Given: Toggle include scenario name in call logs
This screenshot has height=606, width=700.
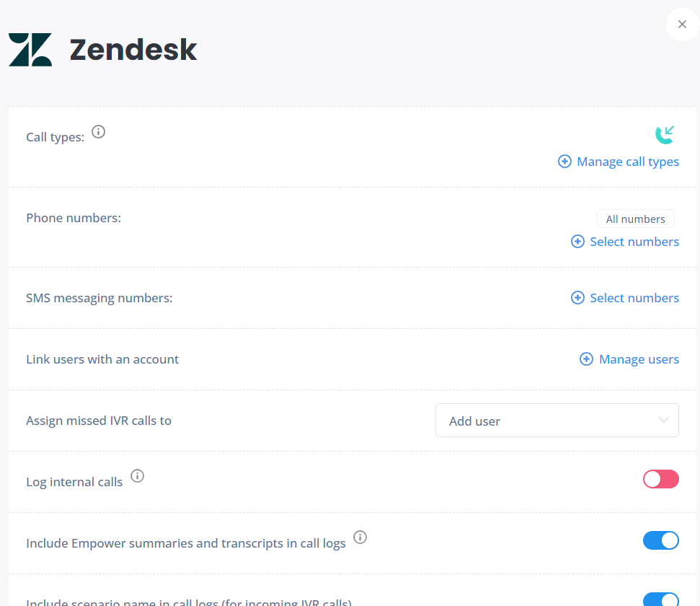Looking at the screenshot, I should [x=661, y=600].
